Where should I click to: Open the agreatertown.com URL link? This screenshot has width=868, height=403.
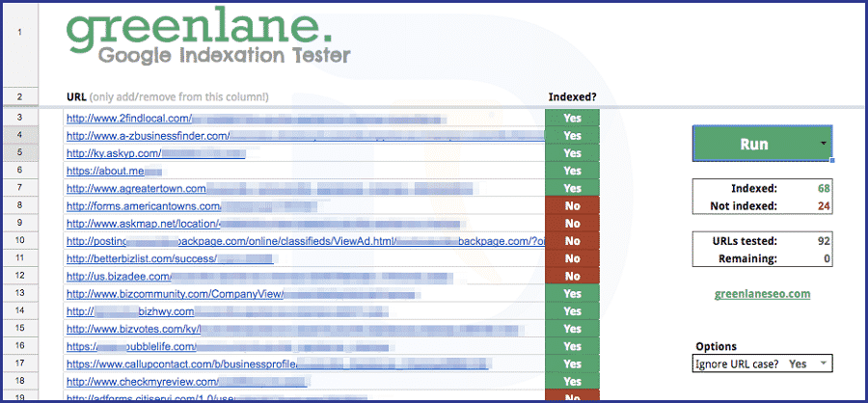click(x=270, y=189)
